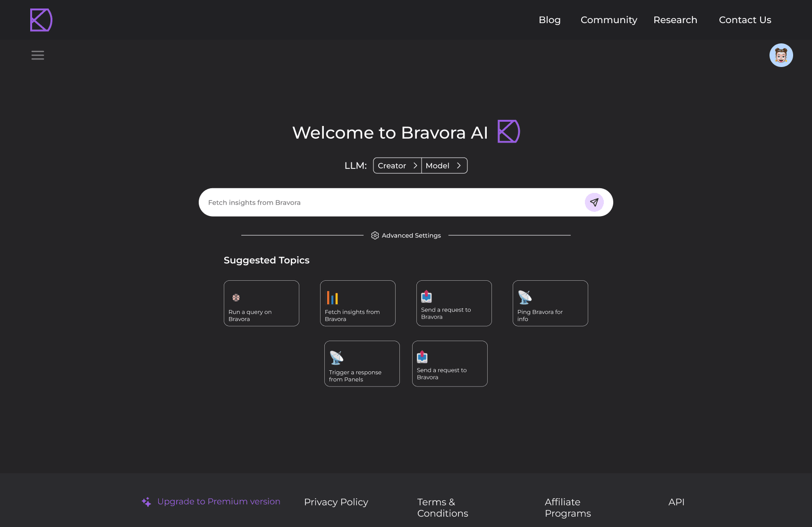Viewport: 812px width, 527px height.
Task: Click the brain icon on Run a query card
Action: coord(236,298)
